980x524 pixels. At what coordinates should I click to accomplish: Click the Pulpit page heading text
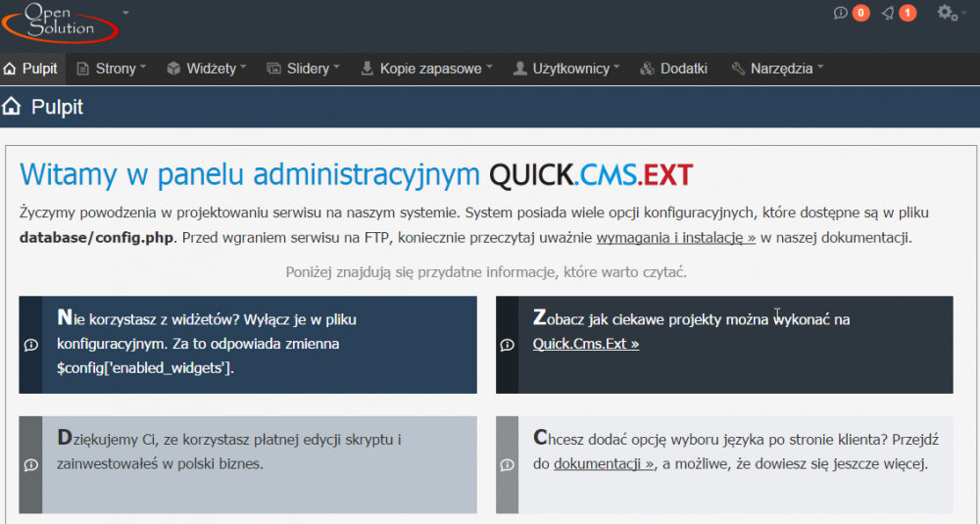57,107
